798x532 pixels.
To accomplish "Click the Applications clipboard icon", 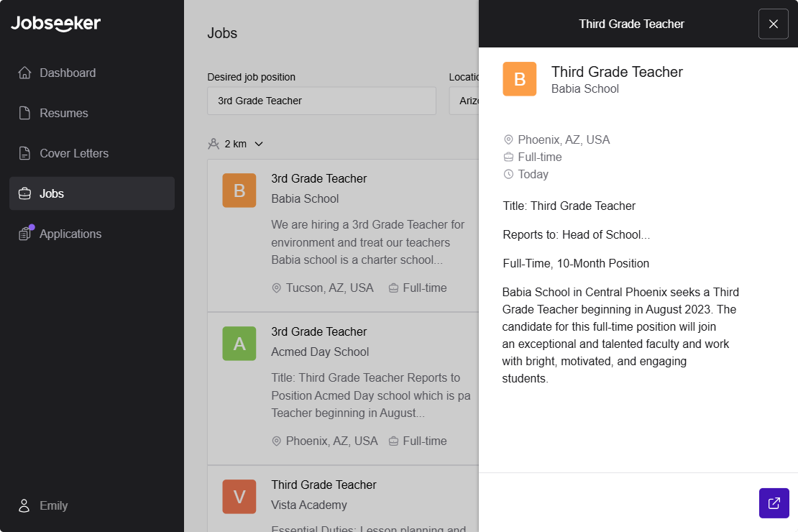I will [x=25, y=234].
